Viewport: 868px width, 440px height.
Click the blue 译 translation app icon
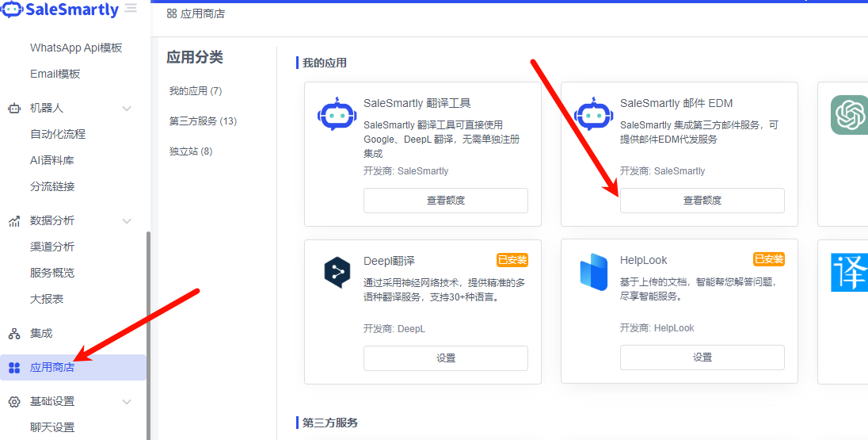pyautogui.click(x=848, y=273)
